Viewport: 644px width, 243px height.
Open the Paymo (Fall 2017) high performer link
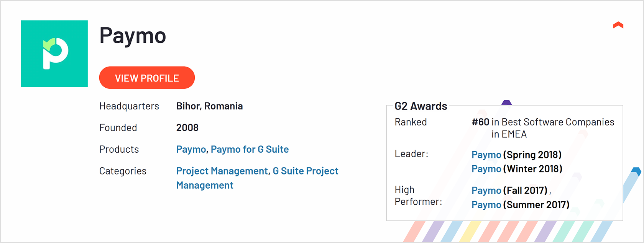(x=486, y=190)
